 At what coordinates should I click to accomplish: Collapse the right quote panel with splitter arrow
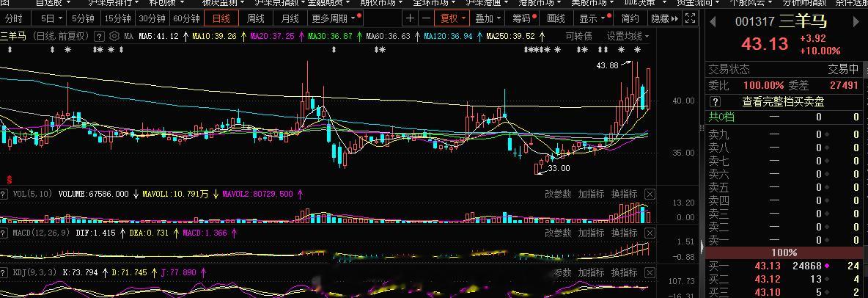703,246
